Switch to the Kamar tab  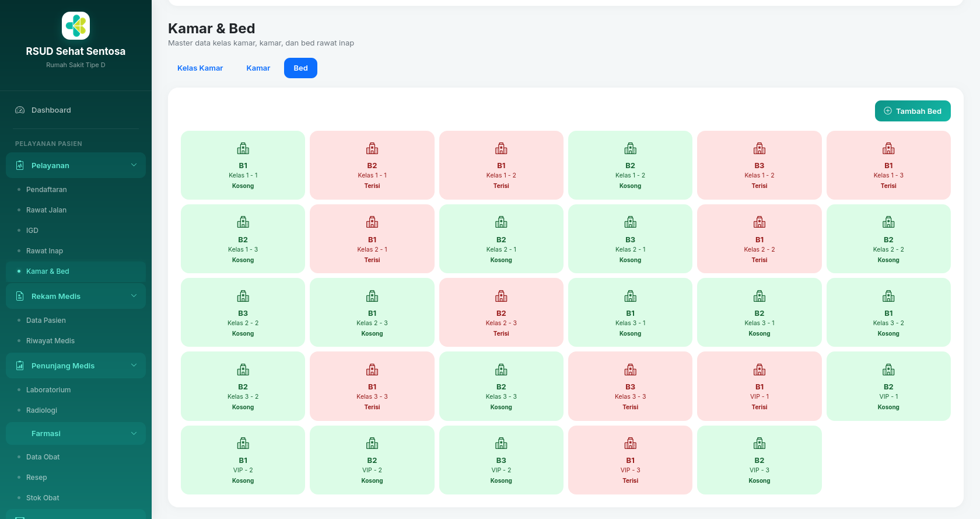click(258, 68)
